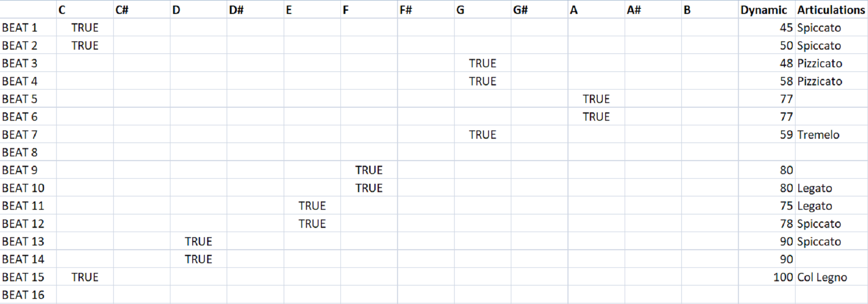
Task: Select the Tremelo articulation cell
Action: [818, 135]
